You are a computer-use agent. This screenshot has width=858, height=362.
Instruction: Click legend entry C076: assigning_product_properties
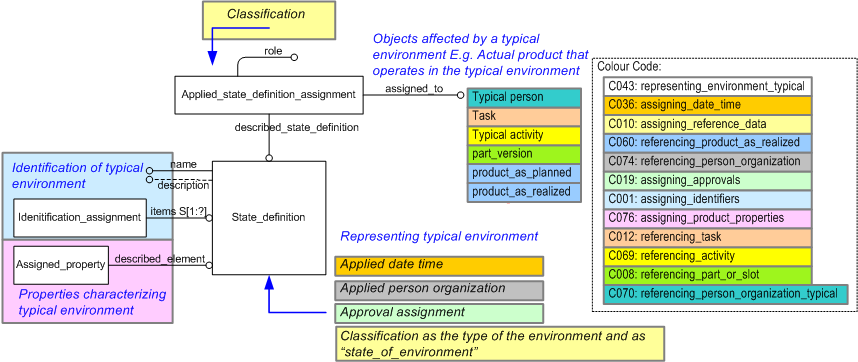[709, 218]
